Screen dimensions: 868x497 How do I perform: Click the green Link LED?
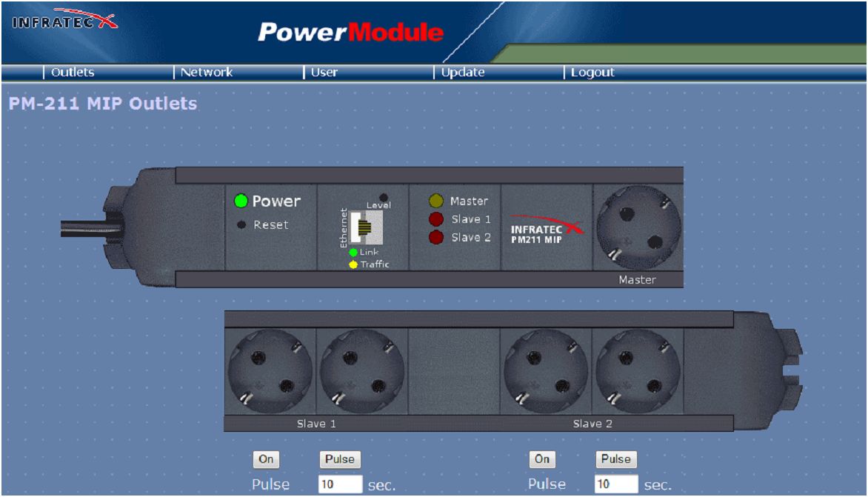pyautogui.click(x=353, y=253)
